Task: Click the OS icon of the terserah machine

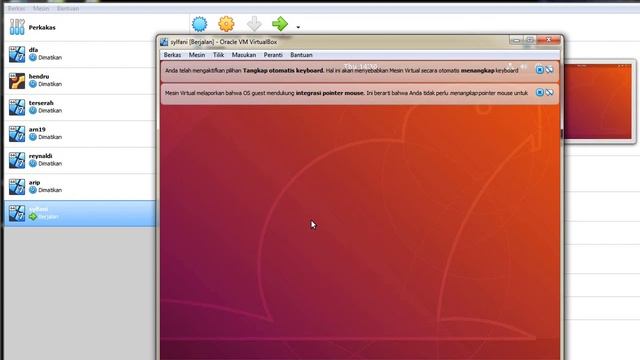Action: click(17, 107)
